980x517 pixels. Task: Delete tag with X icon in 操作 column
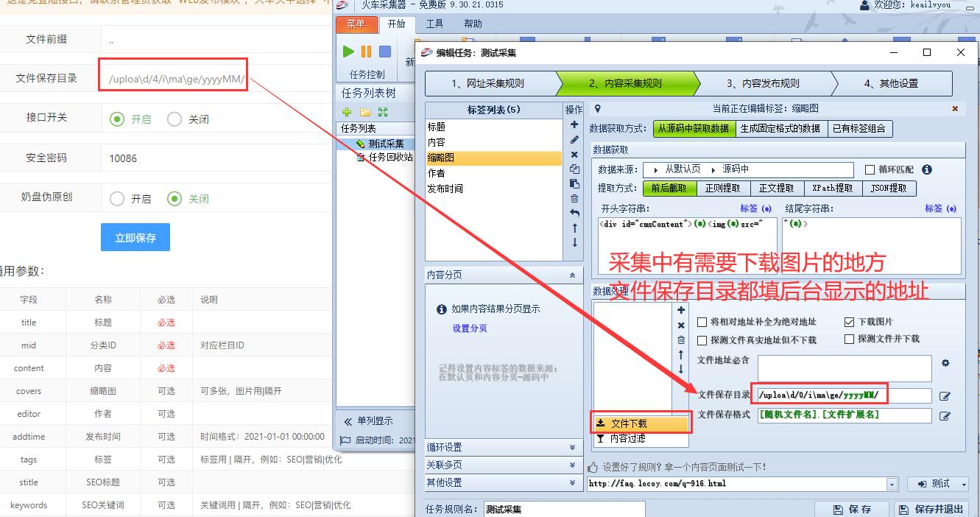(x=574, y=154)
